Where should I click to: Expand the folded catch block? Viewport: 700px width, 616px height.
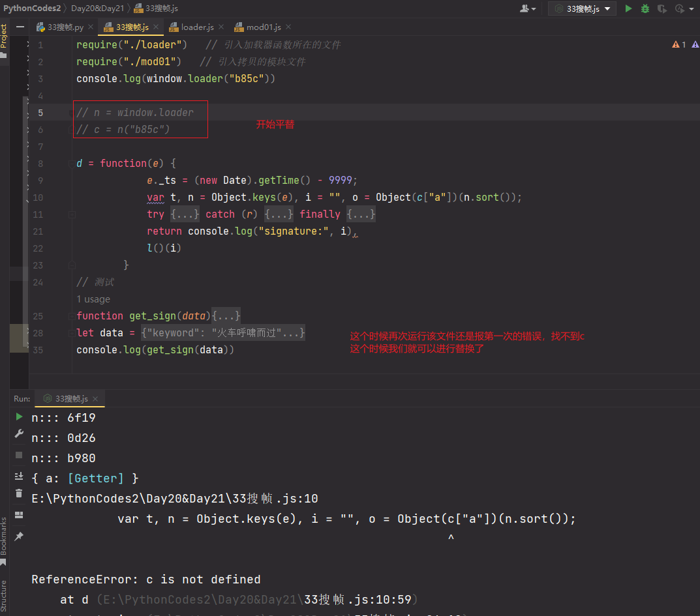tap(279, 214)
